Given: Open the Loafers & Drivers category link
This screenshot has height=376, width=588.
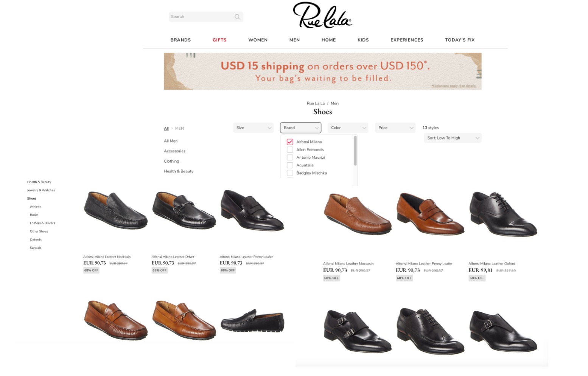Looking at the screenshot, I should point(42,223).
